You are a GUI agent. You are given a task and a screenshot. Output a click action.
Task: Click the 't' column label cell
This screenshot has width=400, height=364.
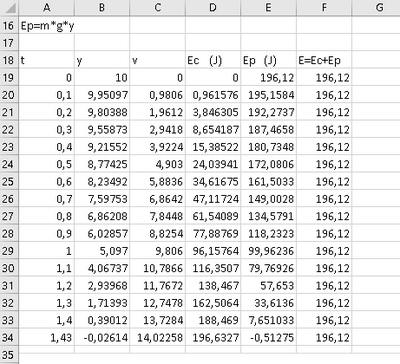pos(47,60)
